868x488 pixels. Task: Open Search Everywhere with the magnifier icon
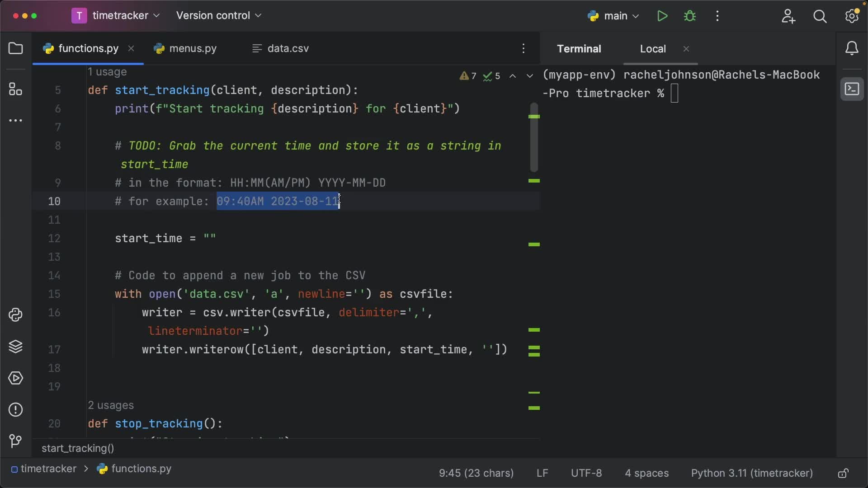tap(820, 16)
